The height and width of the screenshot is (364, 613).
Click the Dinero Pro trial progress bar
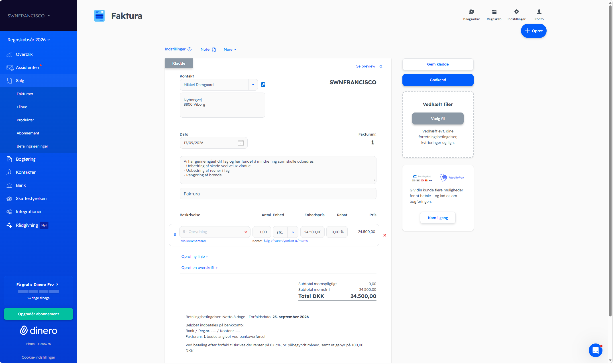tap(38, 291)
